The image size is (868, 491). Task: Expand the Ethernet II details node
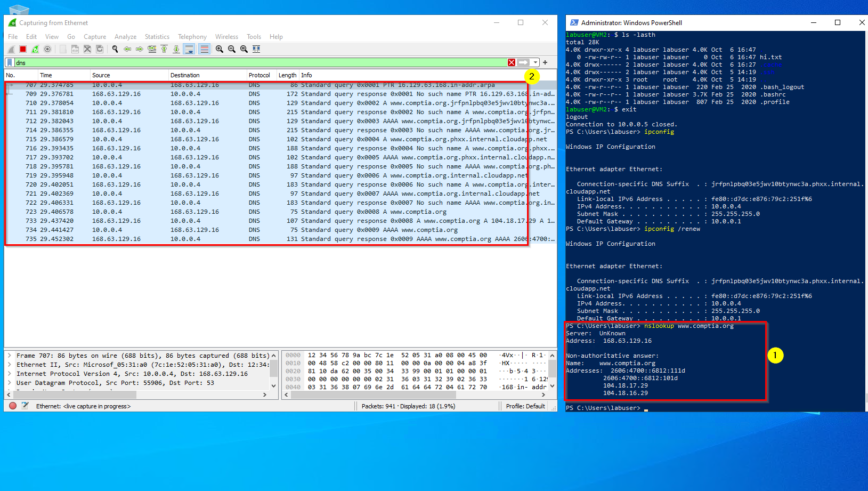click(x=10, y=365)
